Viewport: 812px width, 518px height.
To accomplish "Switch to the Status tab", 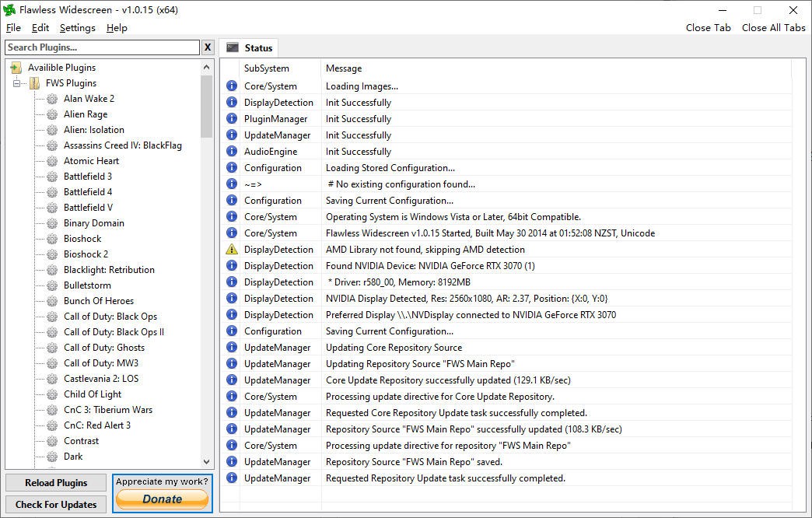I will click(x=249, y=47).
